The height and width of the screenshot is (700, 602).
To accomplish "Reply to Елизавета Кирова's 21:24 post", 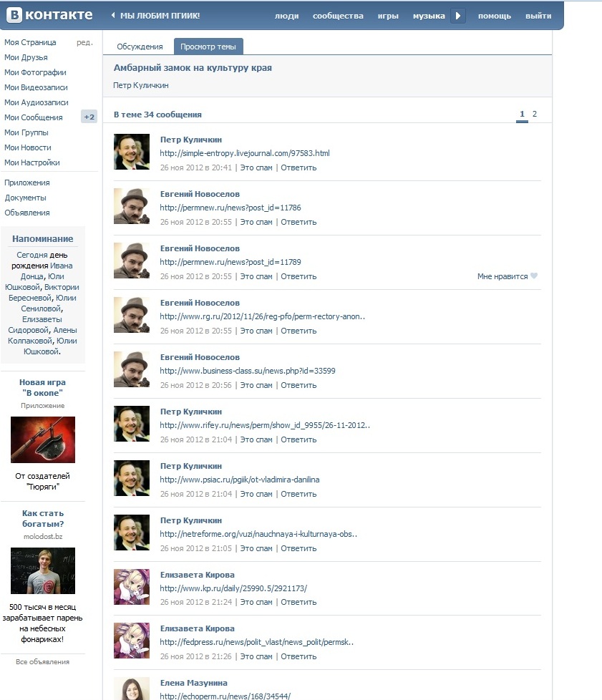I will pos(298,602).
